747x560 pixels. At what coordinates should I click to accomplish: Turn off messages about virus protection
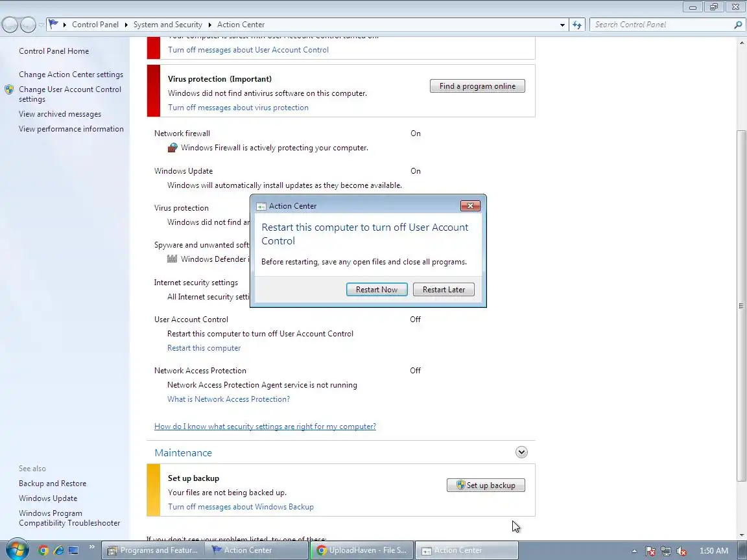point(238,108)
